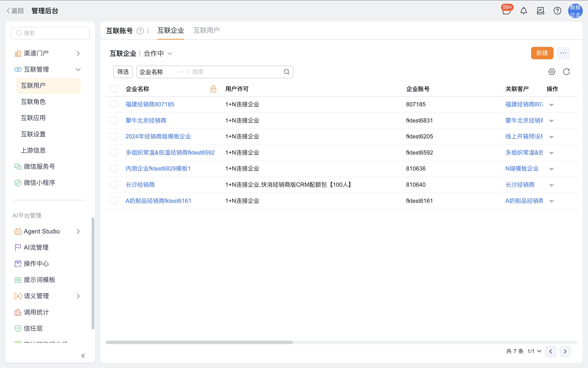The height and width of the screenshot is (368, 588).
Task: Open the 企业名称 search field dropdown
Action: 161,72
